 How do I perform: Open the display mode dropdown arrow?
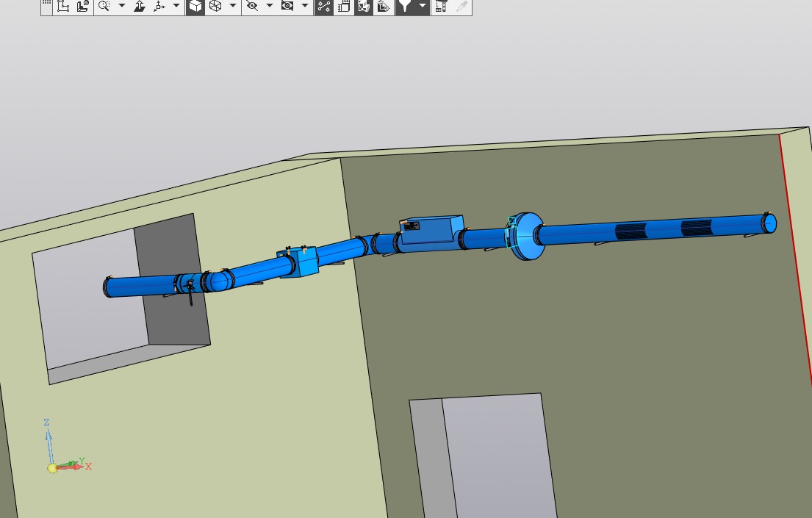tap(232, 6)
